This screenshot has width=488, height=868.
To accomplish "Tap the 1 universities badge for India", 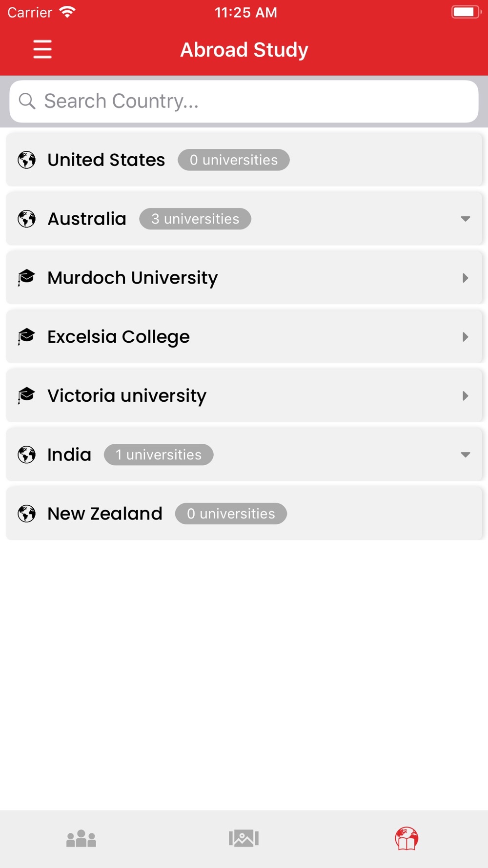I will click(159, 455).
